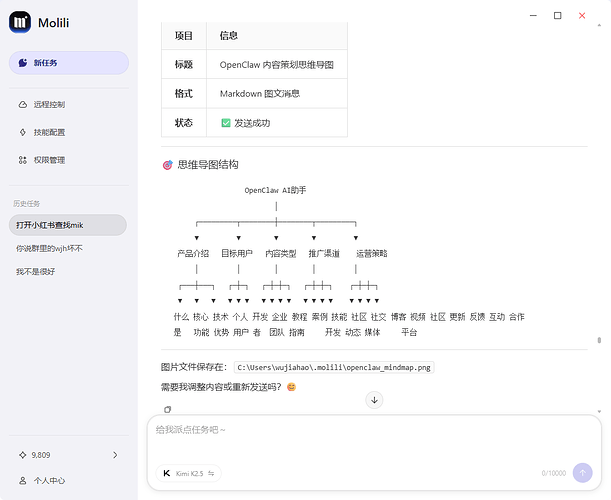
Task: Click the cloud icon beside 远程控制
Action: click(x=23, y=104)
